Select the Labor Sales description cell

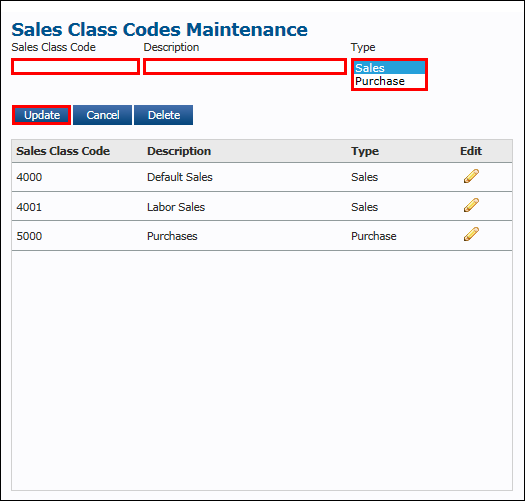(176, 207)
